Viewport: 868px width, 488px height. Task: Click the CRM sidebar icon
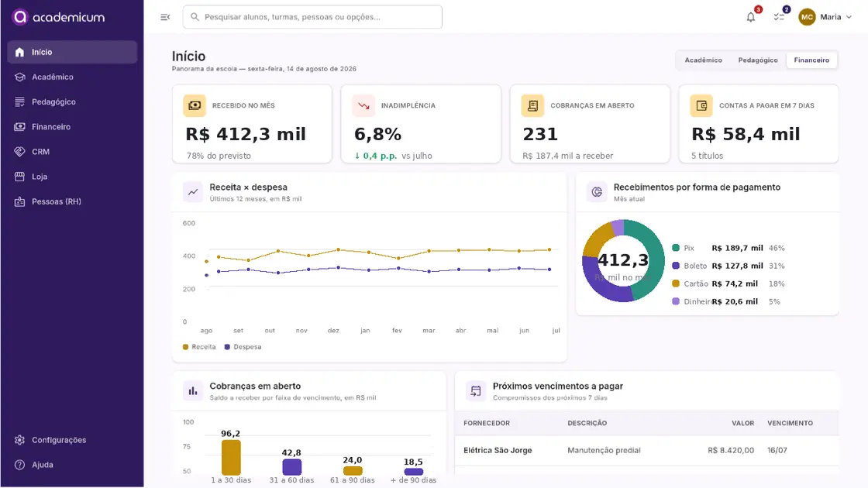20,152
